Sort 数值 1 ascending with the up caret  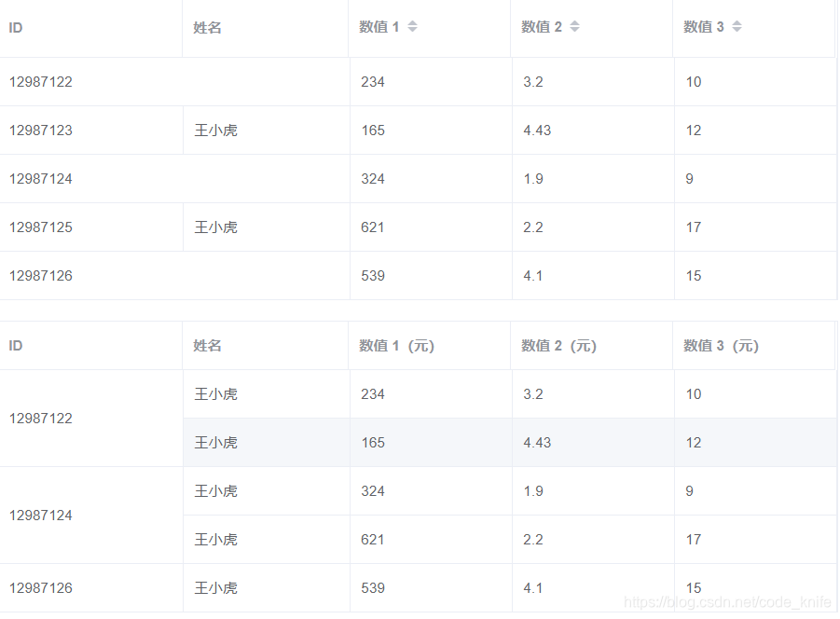point(412,23)
